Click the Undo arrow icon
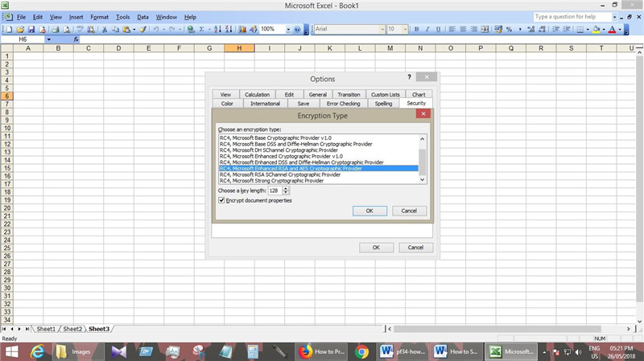The image size is (644, 361). [156, 29]
